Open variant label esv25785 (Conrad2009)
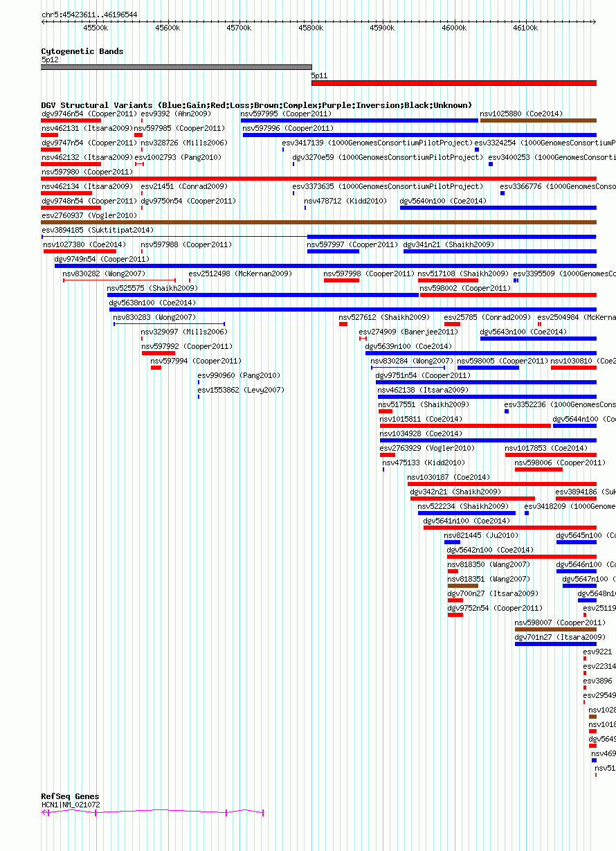 click(x=487, y=317)
